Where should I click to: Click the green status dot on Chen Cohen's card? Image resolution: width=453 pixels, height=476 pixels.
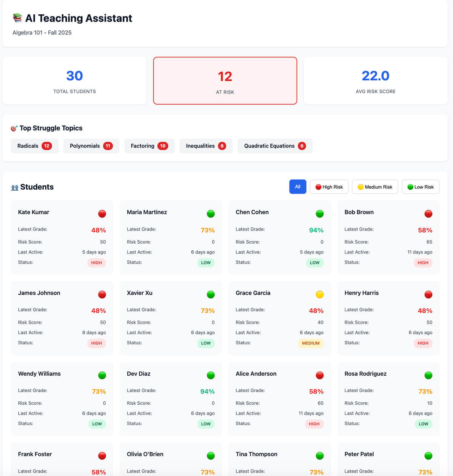[320, 213]
